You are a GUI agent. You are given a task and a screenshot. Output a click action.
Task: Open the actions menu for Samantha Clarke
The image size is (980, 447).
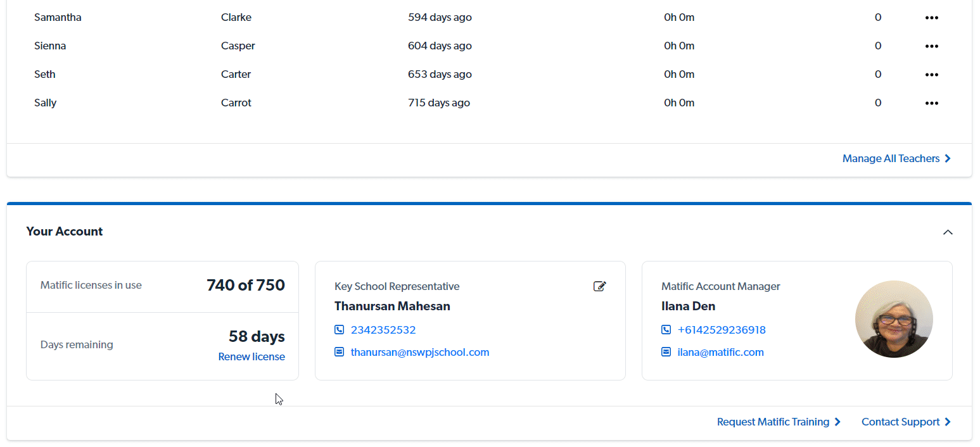tap(931, 17)
